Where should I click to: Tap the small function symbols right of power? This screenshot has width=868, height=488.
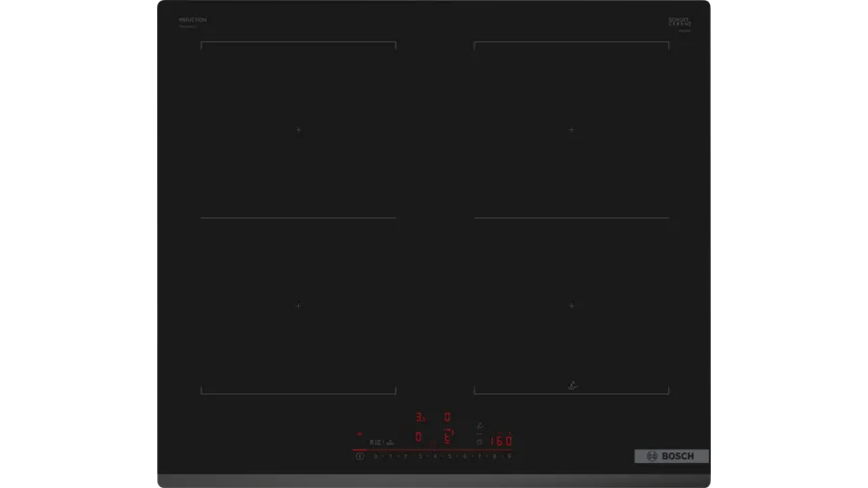[381, 442]
